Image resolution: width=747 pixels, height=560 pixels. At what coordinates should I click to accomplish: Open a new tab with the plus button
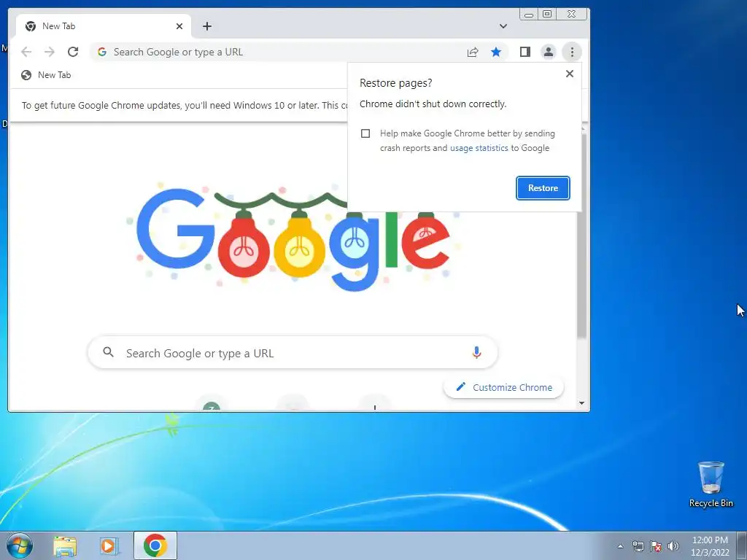click(x=207, y=26)
